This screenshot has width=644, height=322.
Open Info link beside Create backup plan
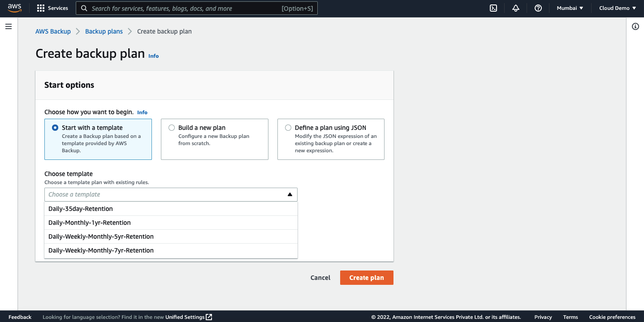pos(154,56)
